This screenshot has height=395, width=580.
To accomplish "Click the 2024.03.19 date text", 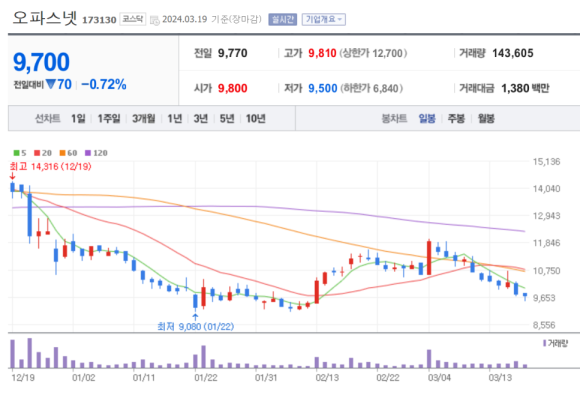I will click(x=185, y=19).
